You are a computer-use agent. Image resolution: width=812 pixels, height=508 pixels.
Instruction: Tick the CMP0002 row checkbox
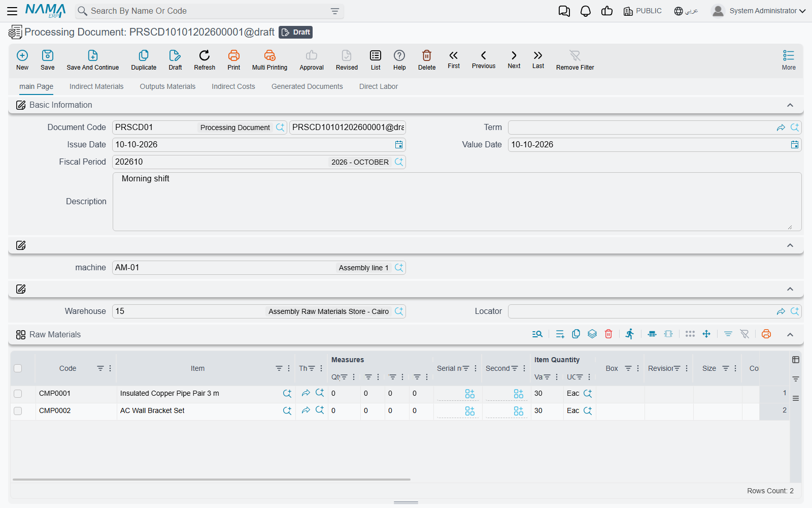18,411
